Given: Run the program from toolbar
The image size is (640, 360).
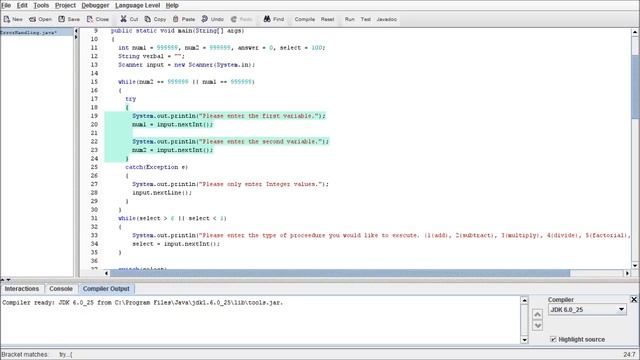Looking at the screenshot, I should (350, 19).
